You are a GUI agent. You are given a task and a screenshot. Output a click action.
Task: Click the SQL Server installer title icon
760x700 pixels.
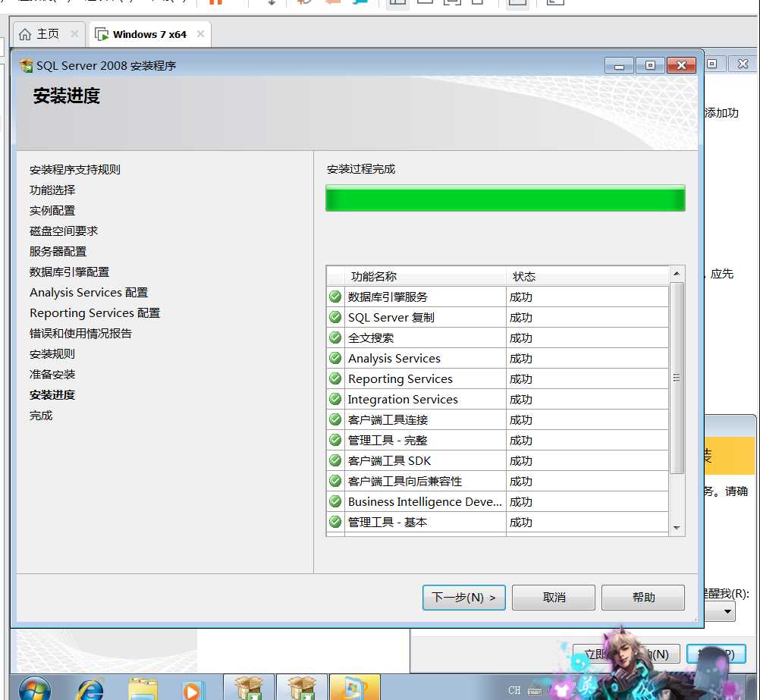[27, 65]
